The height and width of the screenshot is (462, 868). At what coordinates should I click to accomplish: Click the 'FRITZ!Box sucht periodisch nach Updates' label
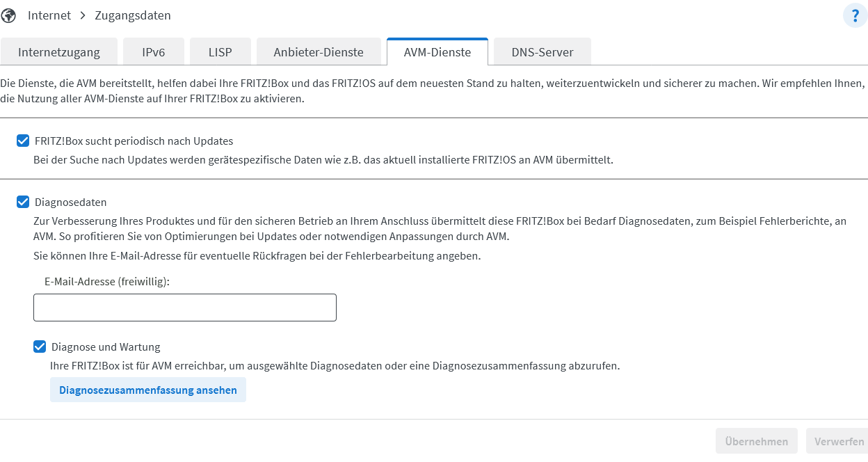134,141
